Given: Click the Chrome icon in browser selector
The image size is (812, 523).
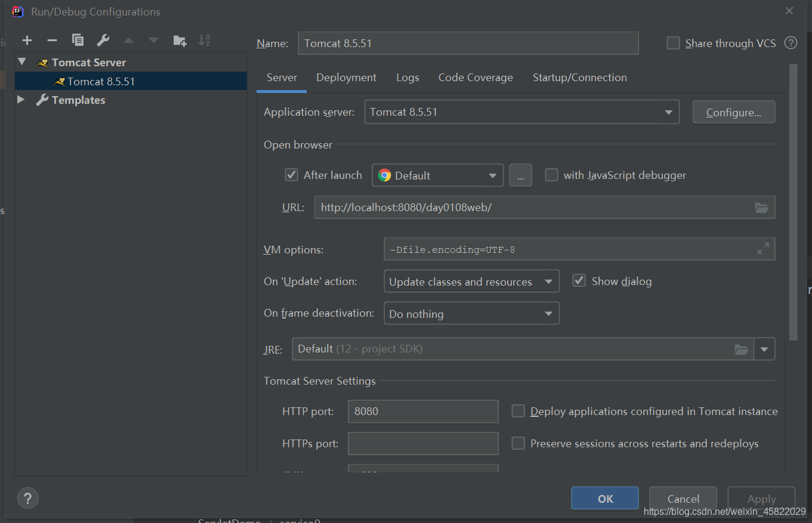Looking at the screenshot, I should (384, 175).
